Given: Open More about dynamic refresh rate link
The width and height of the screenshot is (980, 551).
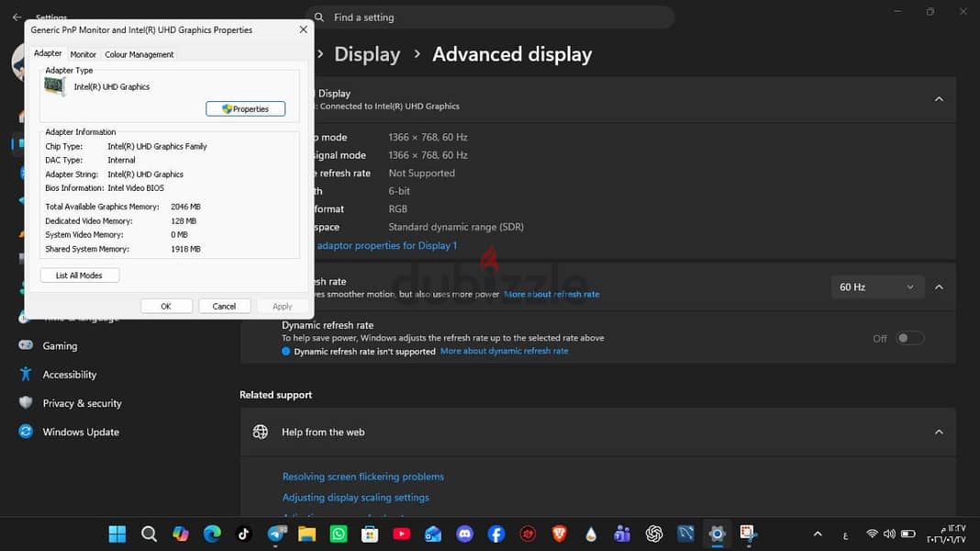Looking at the screenshot, I should (x=505, y=351).
